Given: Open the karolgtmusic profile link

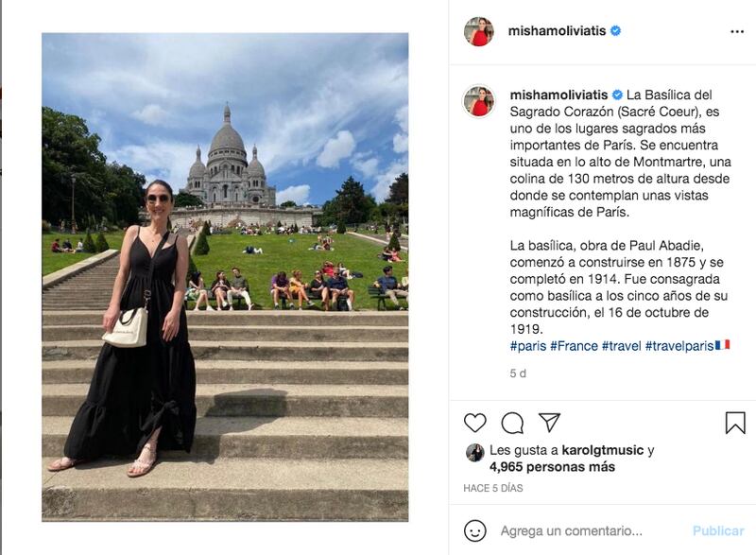Looking at the screenshot, I should pos(603,450).
